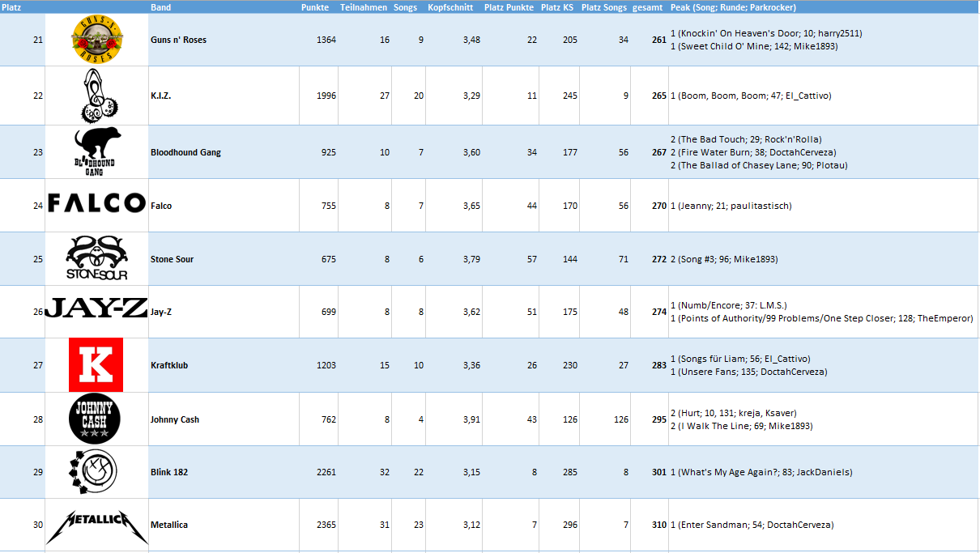
Task: Select the Knockin' On Heaven's Door peak entry
Action: coord(766,33)
